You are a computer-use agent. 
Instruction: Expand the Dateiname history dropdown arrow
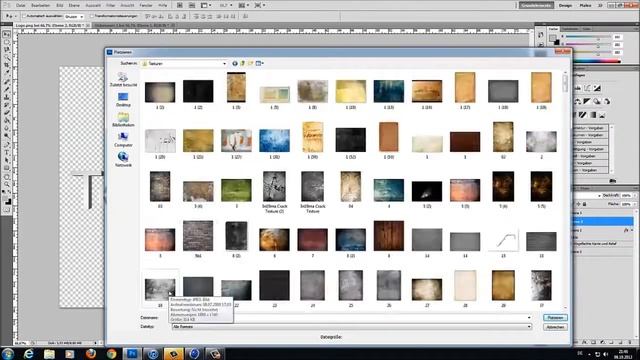coord(529,318)
